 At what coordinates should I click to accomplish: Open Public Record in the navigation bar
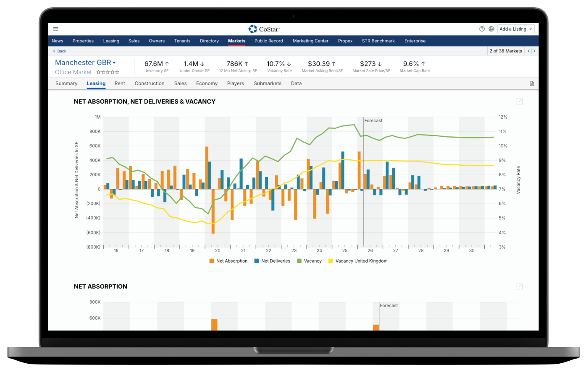(x=268, y=41)
